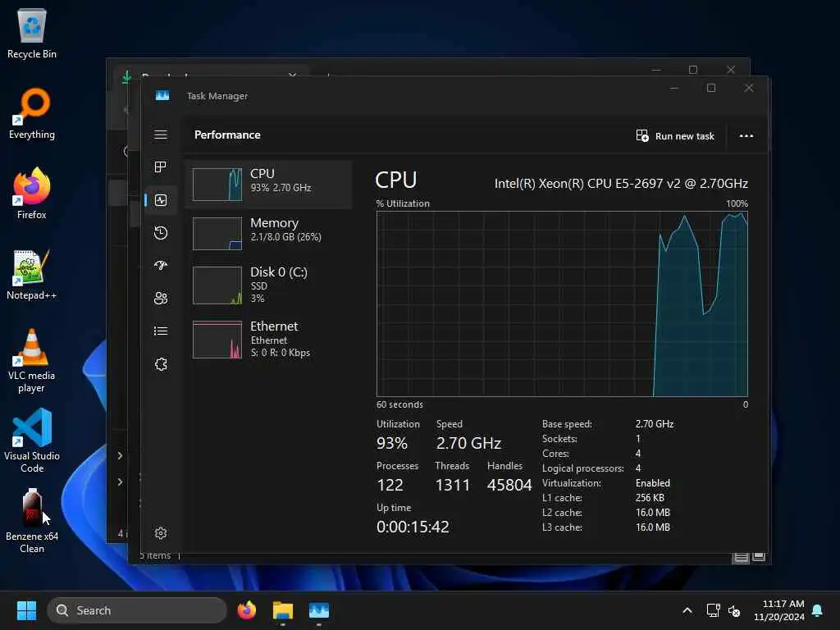Click the CPU utilization graph

[x=562, y=304]
